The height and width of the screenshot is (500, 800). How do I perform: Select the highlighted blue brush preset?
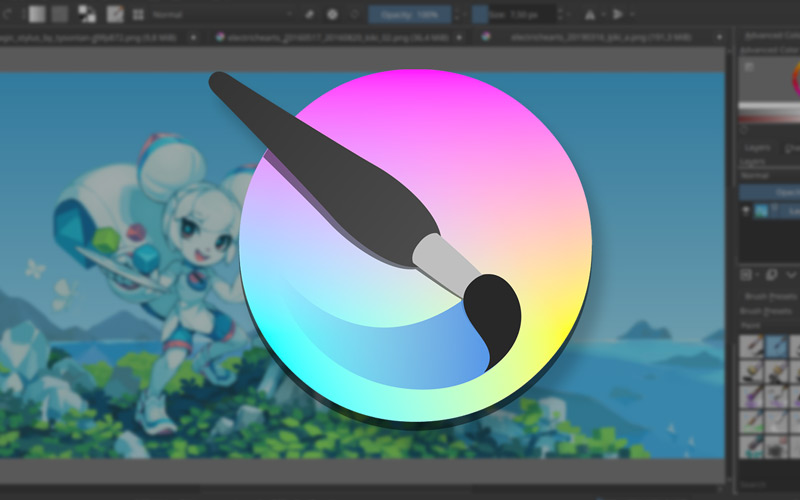pyautogui.click(x=777, y=346)
